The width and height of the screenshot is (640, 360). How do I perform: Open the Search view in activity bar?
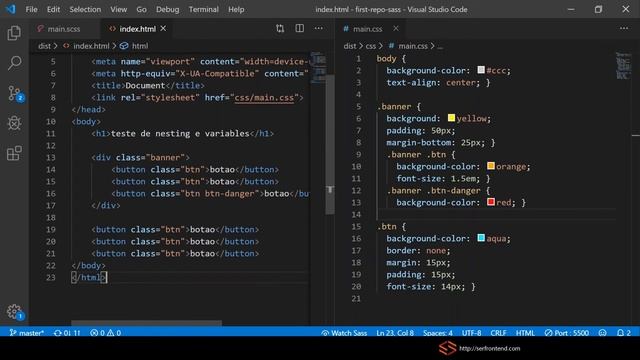click(14, 63)
